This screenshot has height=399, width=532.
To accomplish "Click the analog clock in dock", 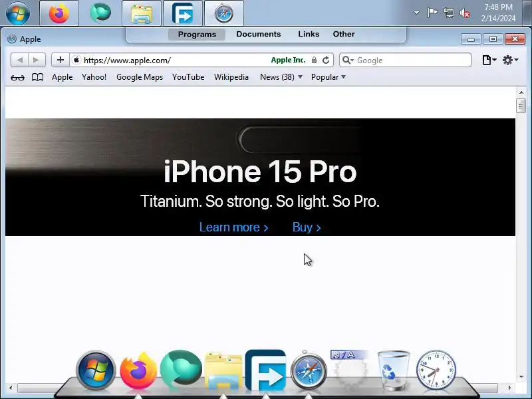I will (x=436, y=370).
